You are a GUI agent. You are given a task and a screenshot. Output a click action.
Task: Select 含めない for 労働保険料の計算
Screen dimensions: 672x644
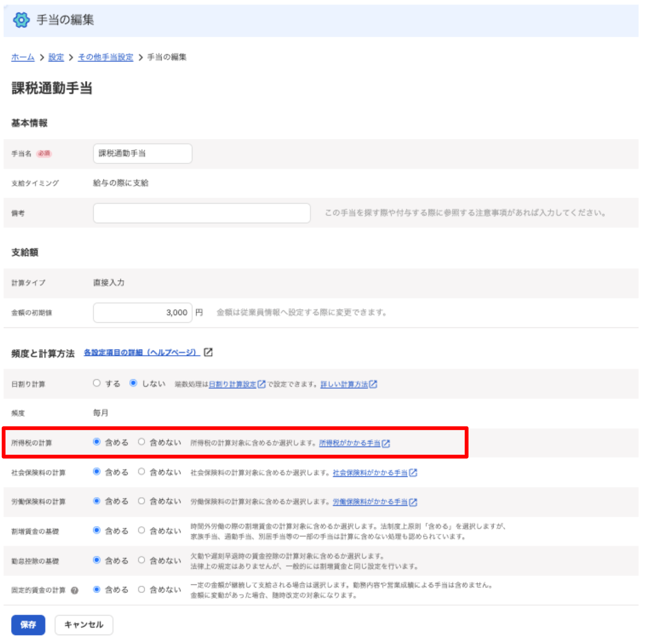141,501
